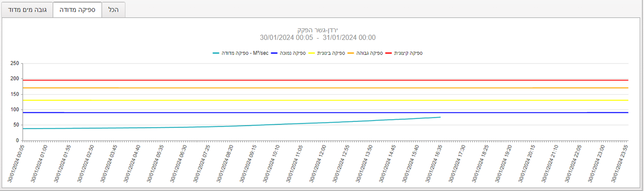Click the date range subtitle under the title
This screenshot has width=644, height=191.
[317, 38]
